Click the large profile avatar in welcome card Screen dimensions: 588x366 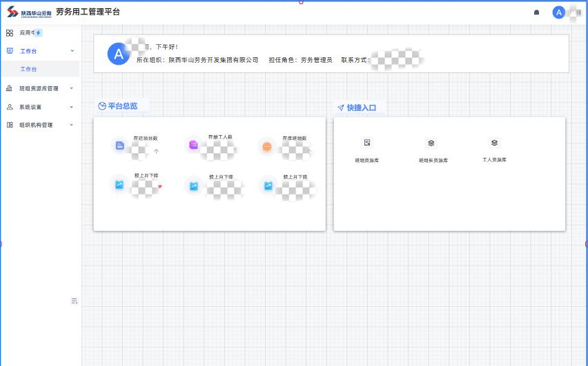tap(119, 54)
